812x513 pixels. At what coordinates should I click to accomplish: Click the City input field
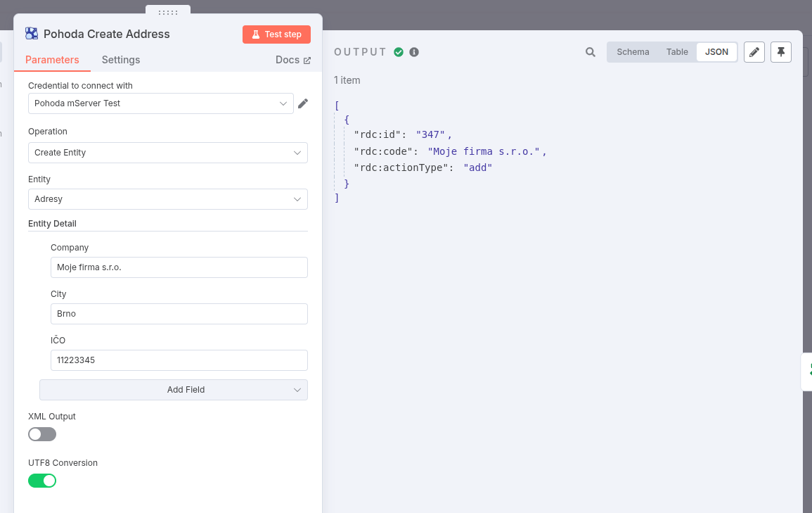point(179,314)
